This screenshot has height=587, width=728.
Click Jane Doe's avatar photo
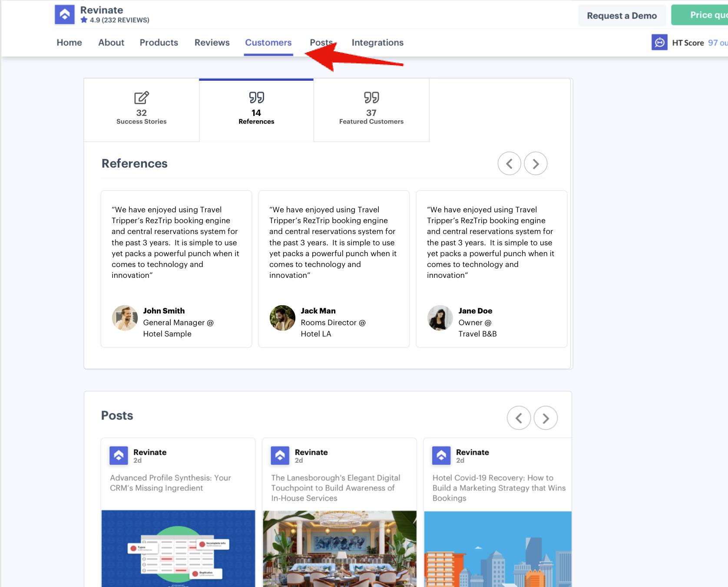[440, 318]
